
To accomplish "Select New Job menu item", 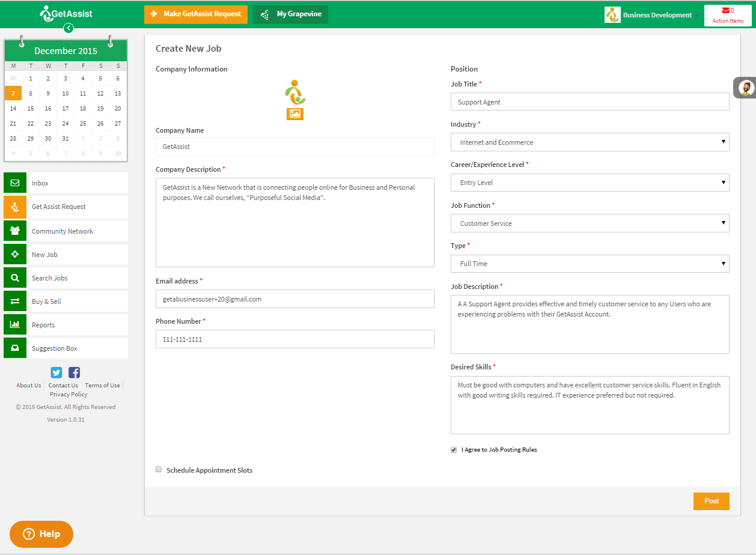I will 66,255.
